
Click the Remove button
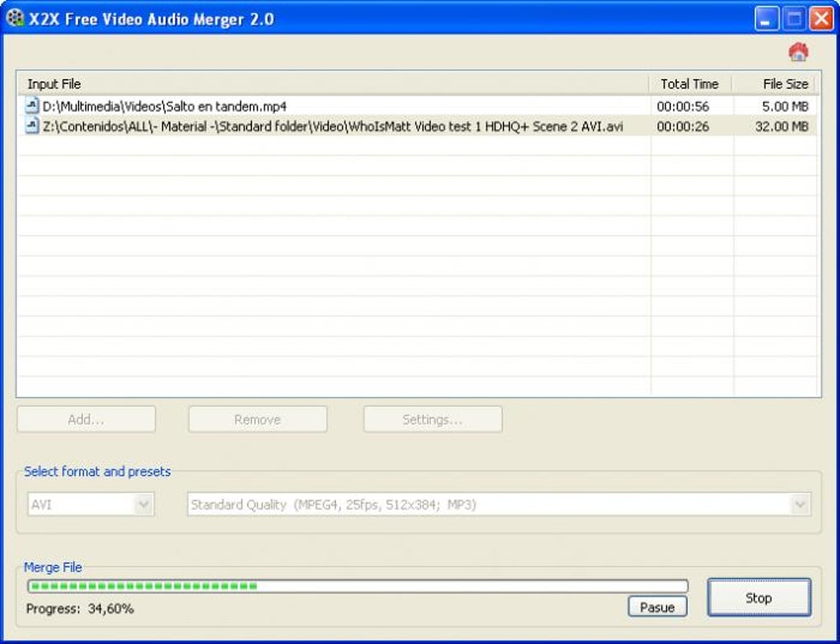(x=258, y=419)
